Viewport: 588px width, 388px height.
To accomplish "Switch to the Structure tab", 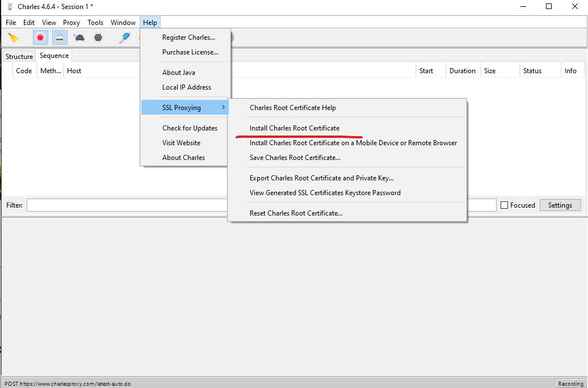I will click(x=19, y=56).
